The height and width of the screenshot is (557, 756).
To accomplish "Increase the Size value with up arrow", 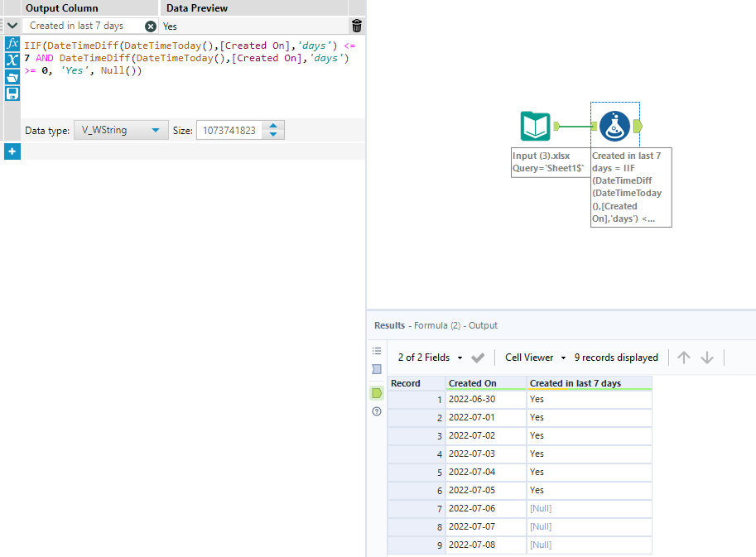I will [275, 126].
